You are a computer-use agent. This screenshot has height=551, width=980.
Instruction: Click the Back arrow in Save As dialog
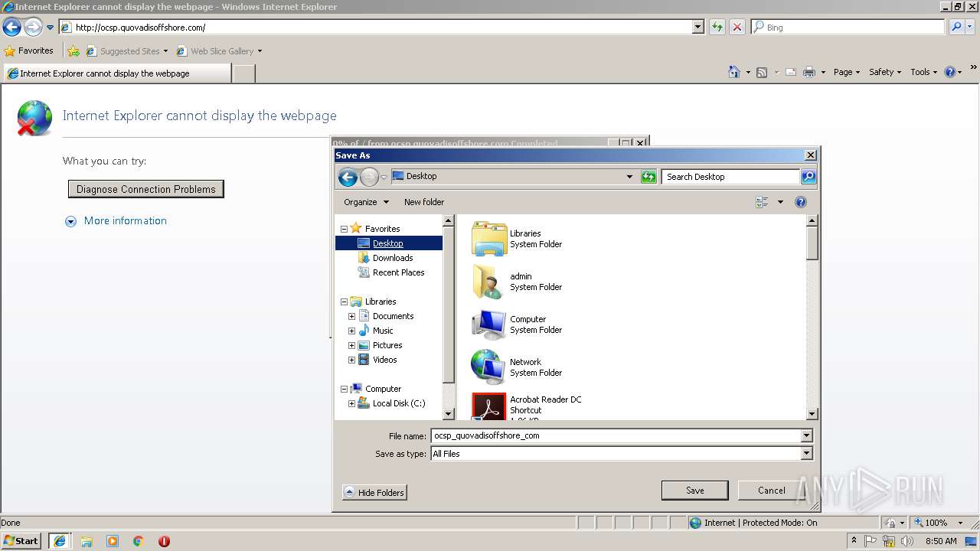pos(348,178)
